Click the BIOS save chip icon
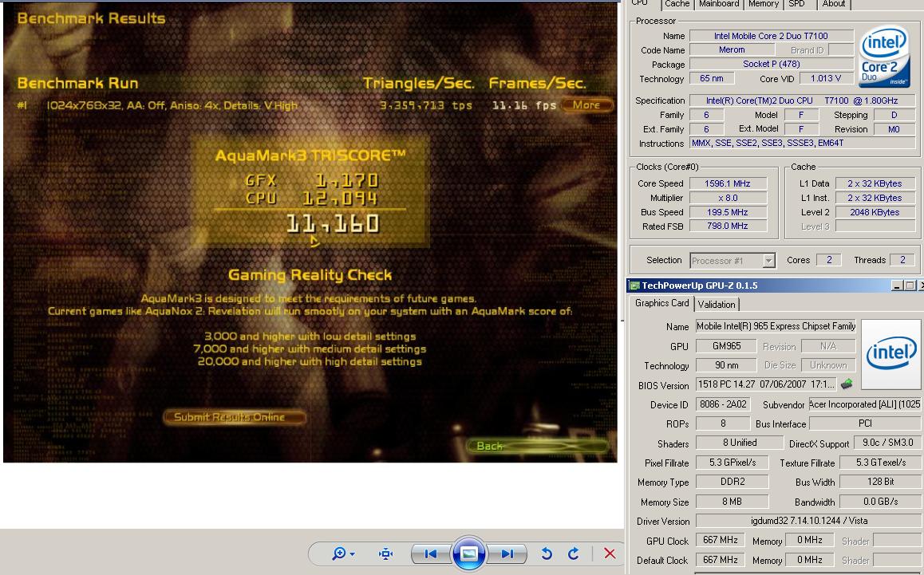 pyautogui.click(x=847, y=384)
